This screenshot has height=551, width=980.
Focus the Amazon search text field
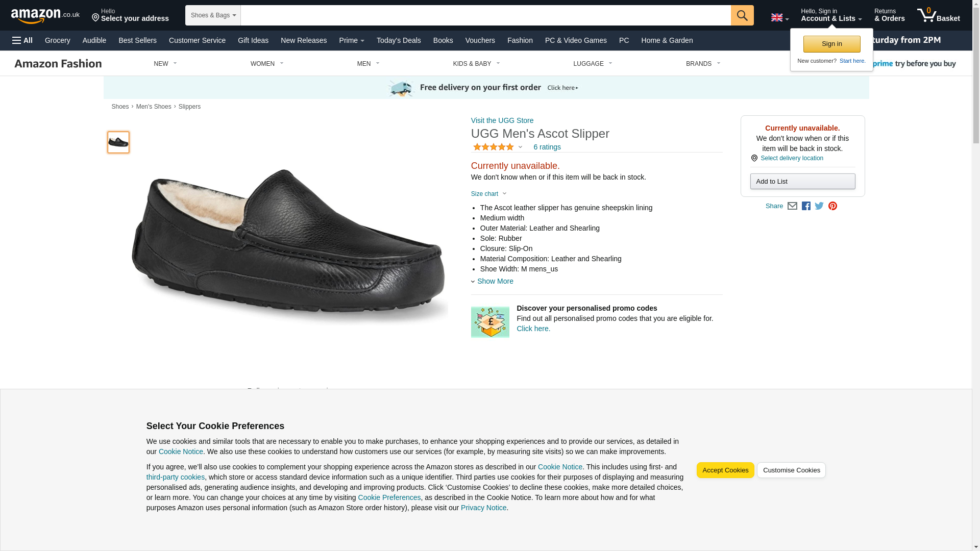click(x=486, y=15)
